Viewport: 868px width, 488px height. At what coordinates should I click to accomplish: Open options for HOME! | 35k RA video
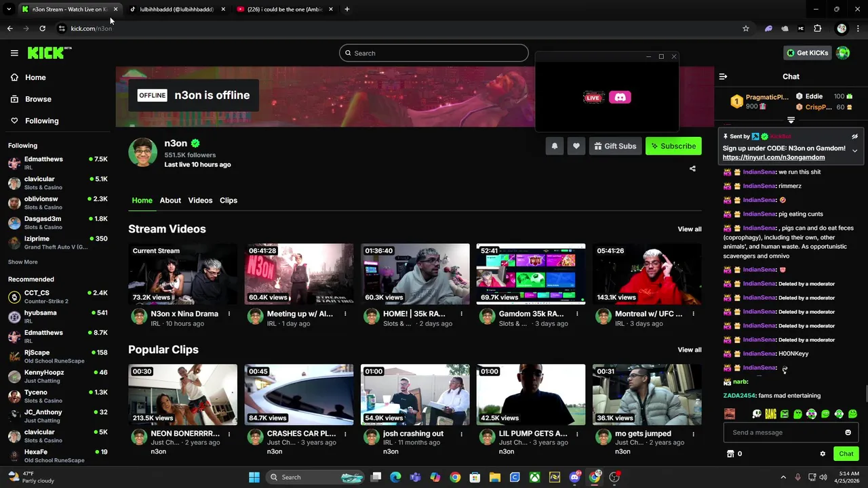460,314
